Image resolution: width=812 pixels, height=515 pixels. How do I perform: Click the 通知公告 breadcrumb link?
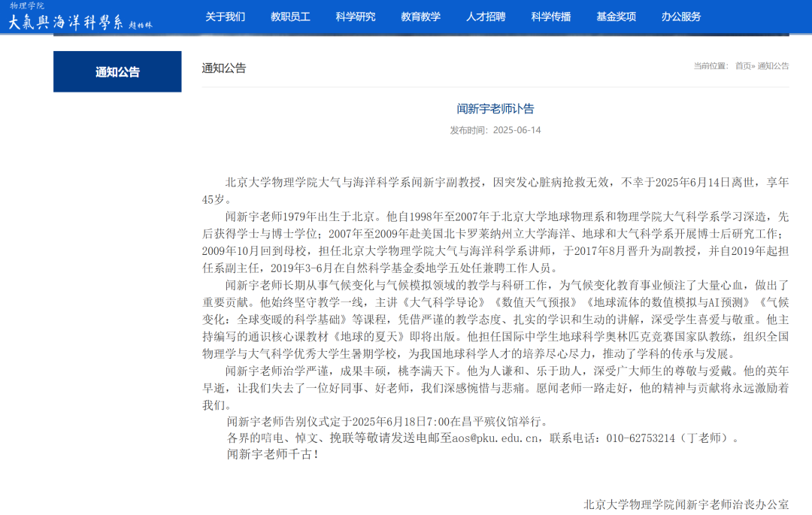(773, 66)
